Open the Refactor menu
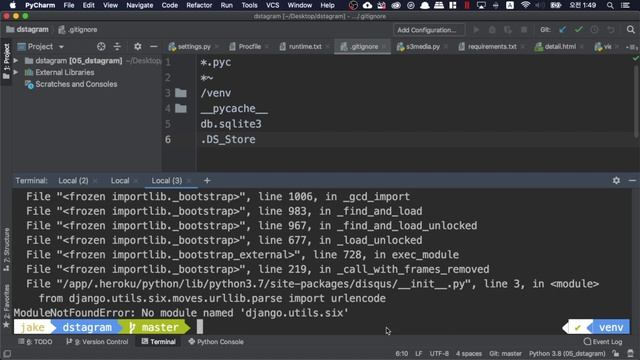Viewport: 640px width, 360px height. 199,5
